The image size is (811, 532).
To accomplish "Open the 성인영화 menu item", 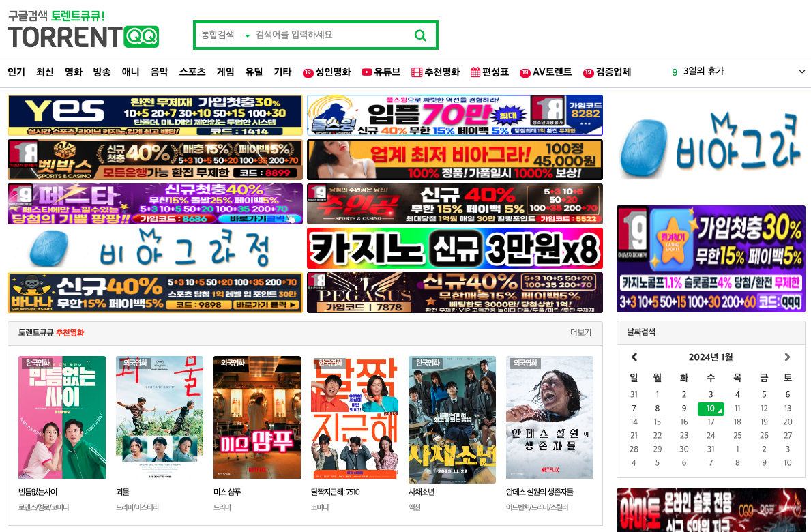I will (327, 72).
